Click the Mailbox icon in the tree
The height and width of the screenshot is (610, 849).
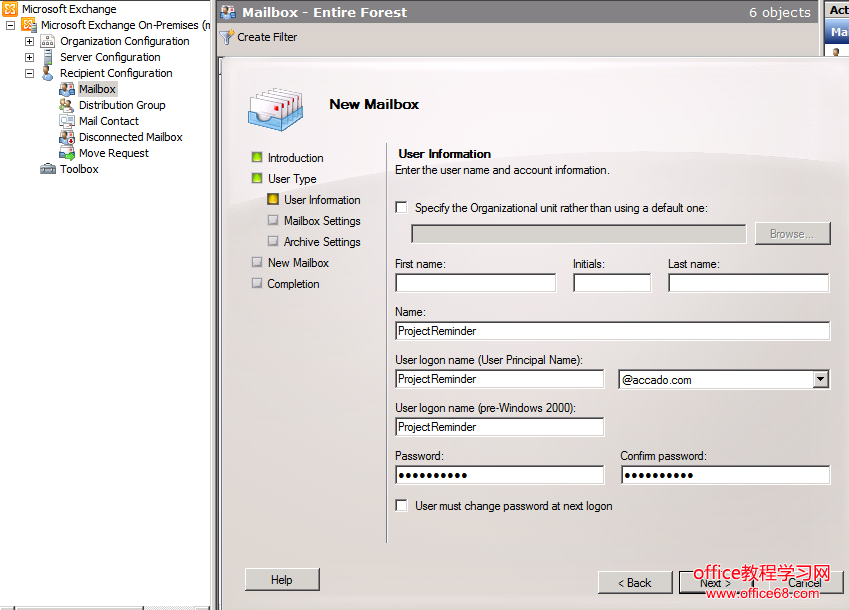(66, 89)
